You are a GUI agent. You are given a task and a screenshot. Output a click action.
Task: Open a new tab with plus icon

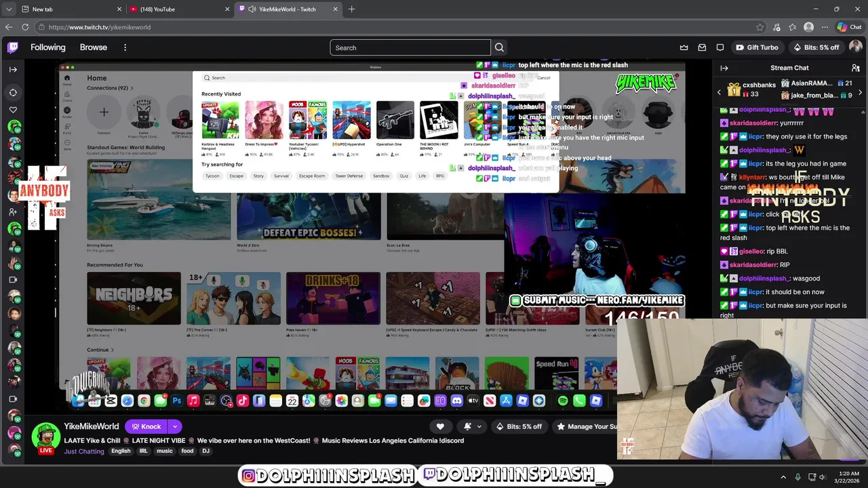351,9
